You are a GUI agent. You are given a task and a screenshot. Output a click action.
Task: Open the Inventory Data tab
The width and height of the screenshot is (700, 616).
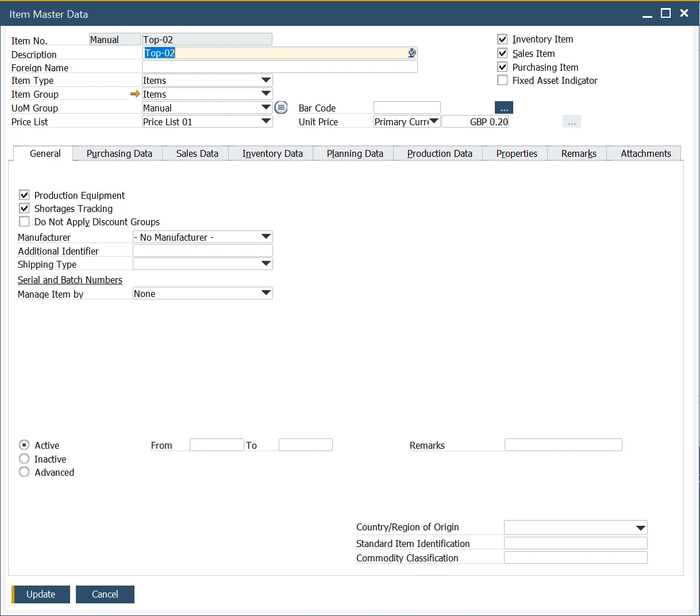(x=272, y=153)
